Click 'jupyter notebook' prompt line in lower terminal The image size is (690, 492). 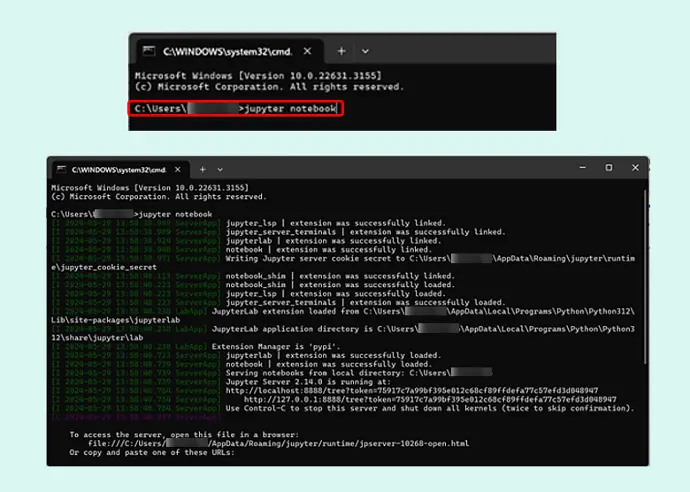click(x=132, y=214)
